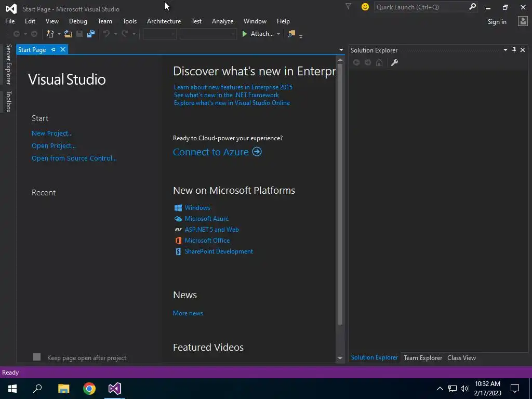Open File Explorer from the taskbar

click(64, 389)
